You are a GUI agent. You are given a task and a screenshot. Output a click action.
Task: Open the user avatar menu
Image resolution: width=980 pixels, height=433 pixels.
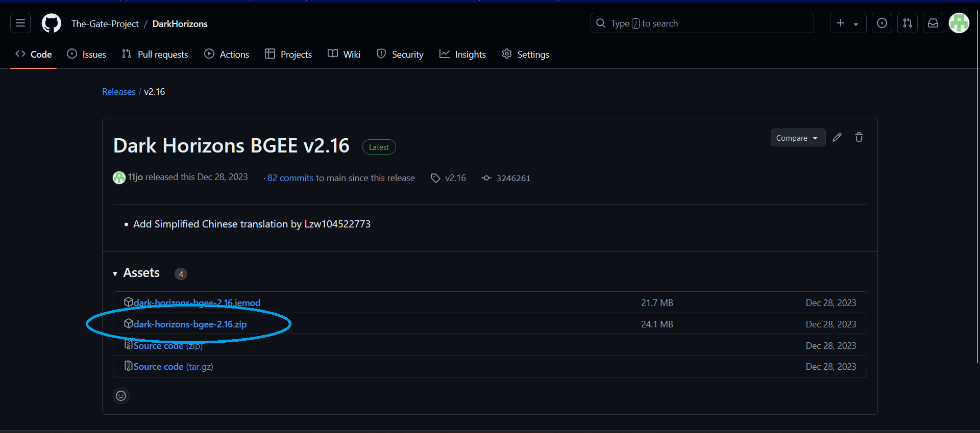click(959, 23)
